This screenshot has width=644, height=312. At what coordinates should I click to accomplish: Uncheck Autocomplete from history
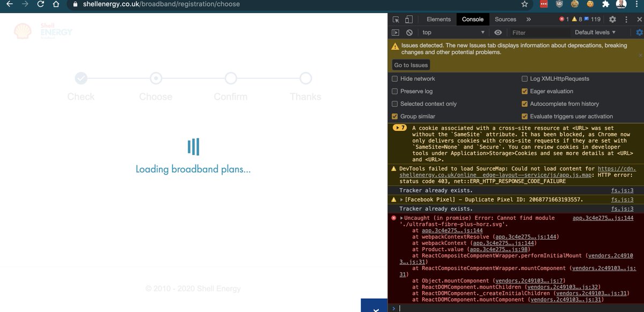(525, 104)
